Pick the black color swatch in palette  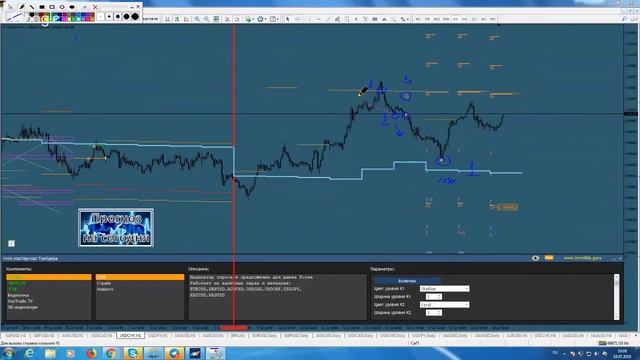pyautogui.click(x=31, y=15)
